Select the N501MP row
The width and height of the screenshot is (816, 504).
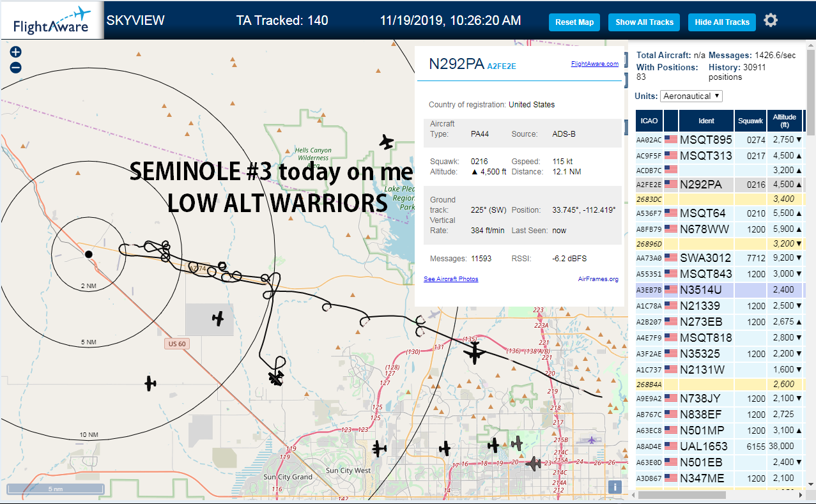click(720, 431)
